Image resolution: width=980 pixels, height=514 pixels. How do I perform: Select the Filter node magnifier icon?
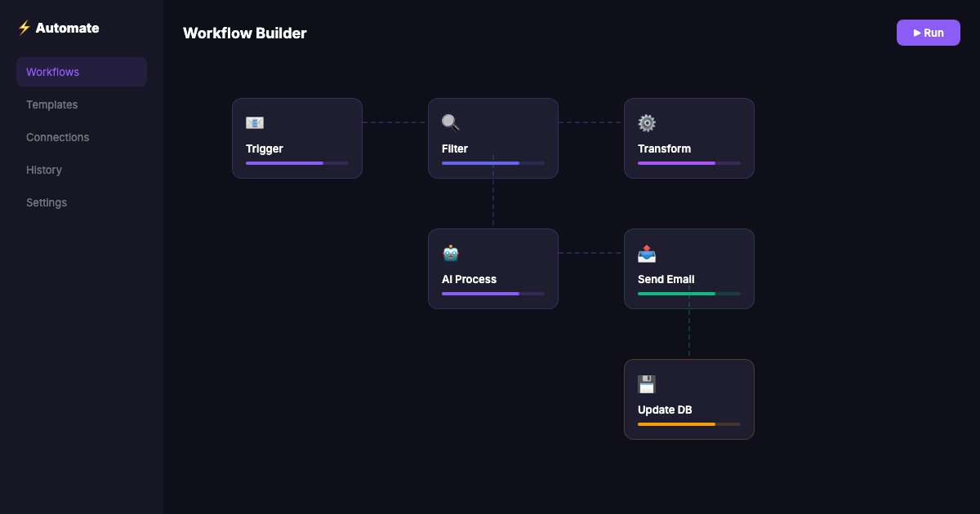pos(450,122)
